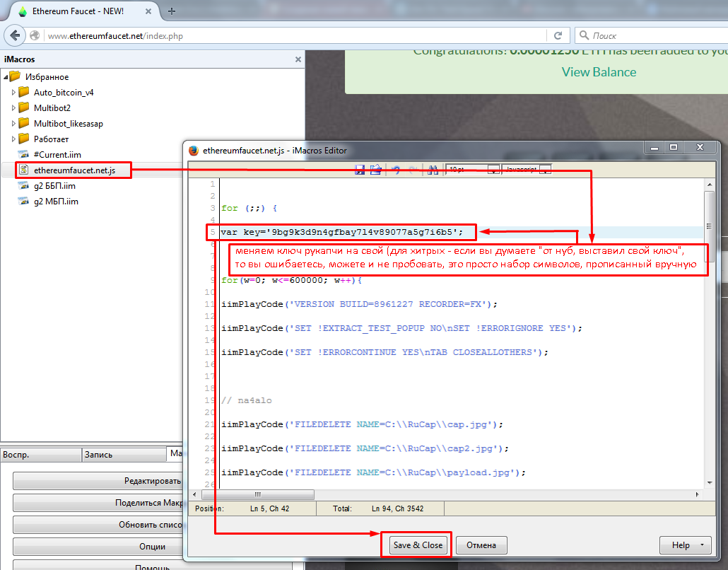Click the ethereumfaucet.net.js script icon
The image size is (728, 570).
[24, 170]
